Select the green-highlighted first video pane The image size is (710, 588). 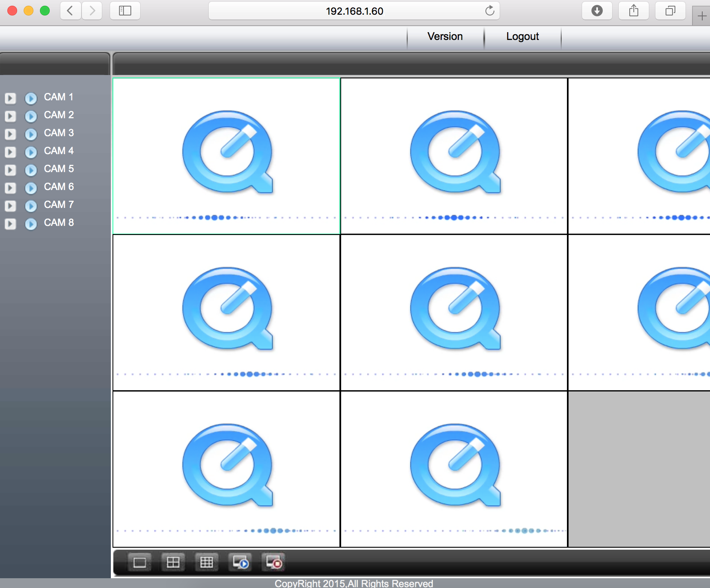click(x=226, y=156)
